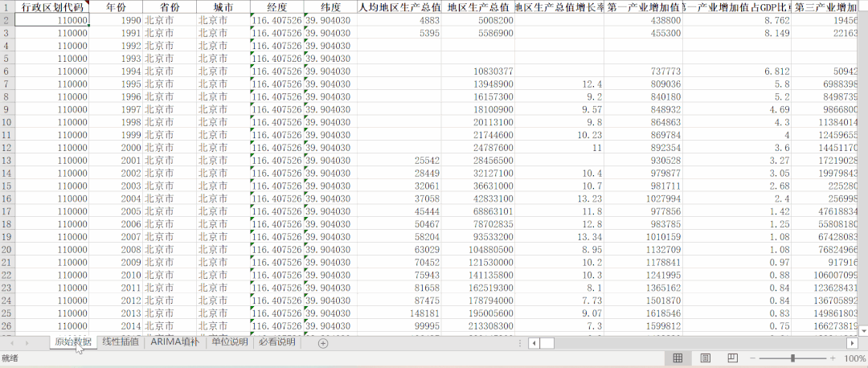Select the 人均地区生产总值 header cell
Screen dimensions: 868x368
coord(399,6)
